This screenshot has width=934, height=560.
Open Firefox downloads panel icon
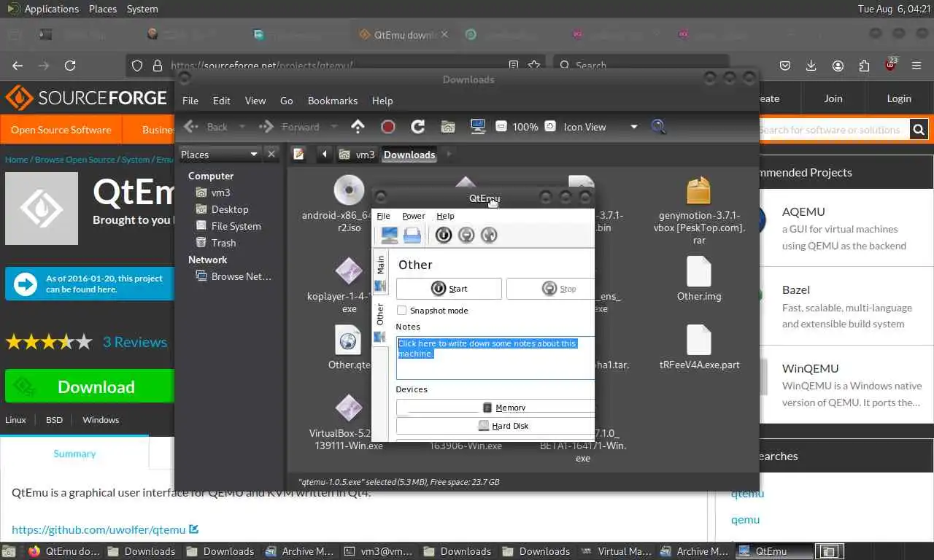click(811, 66)
